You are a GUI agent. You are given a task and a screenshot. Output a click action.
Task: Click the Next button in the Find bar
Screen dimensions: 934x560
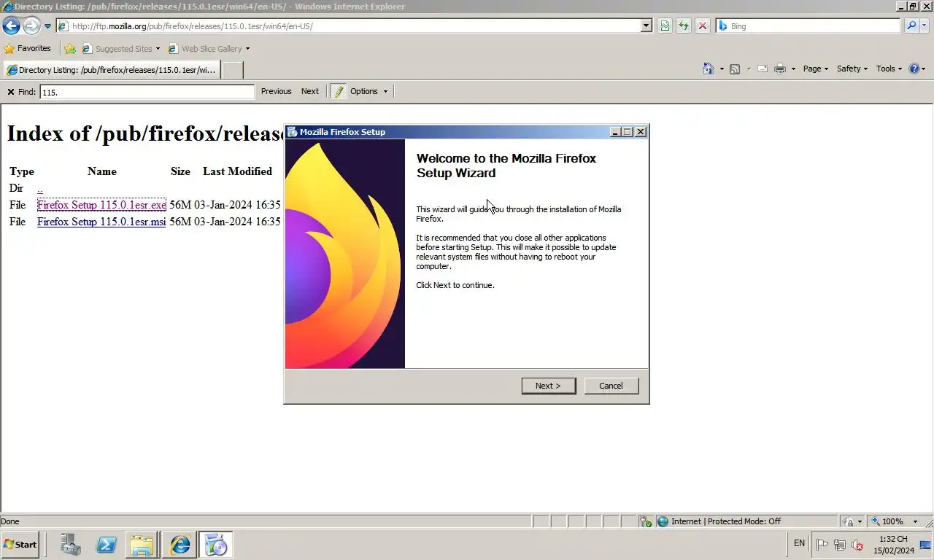click(310, 91)
